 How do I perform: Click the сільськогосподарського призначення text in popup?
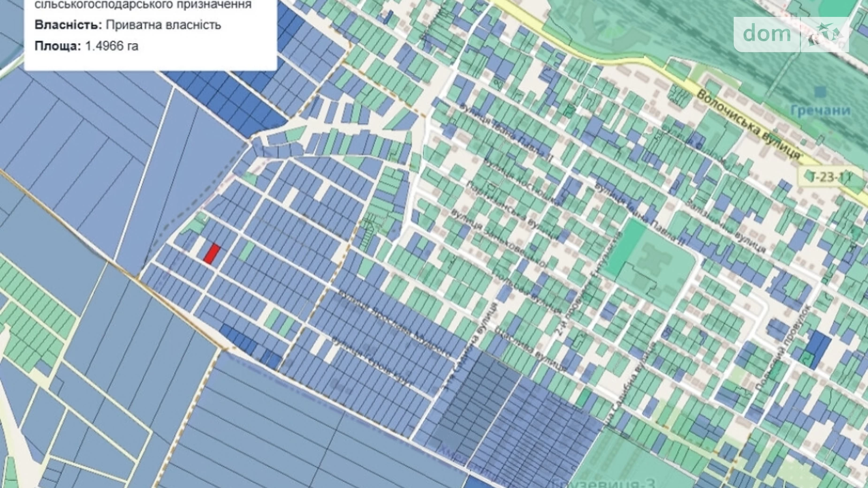click(x=143, y=5)
